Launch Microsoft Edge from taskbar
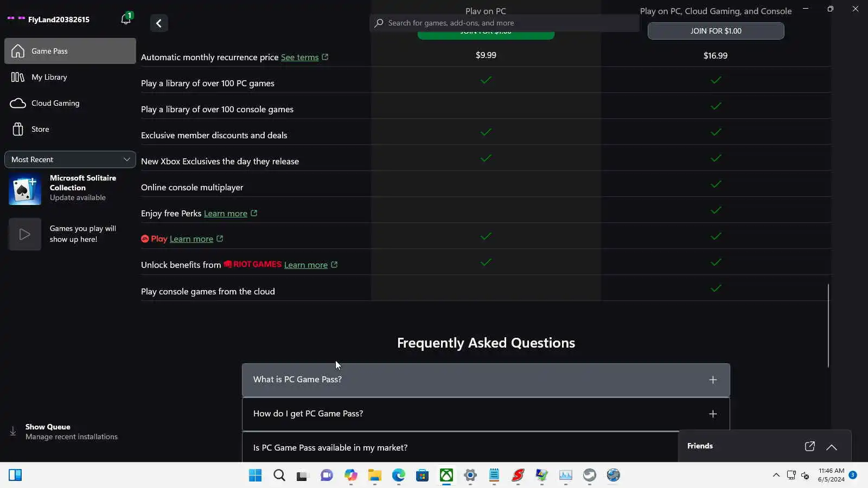This screenshot has height=488, width=868. [398, 476]
